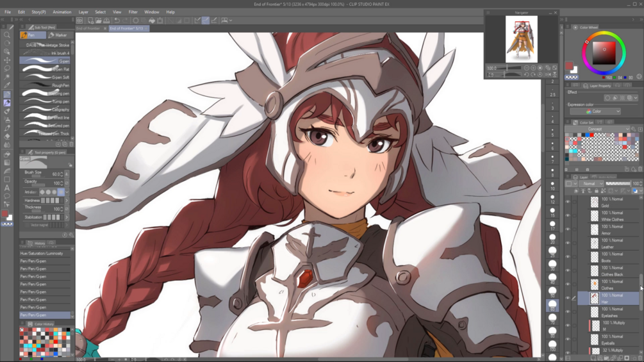This screenshot has height=362, width=644.
Task: Open the Filter menu
Action: point(133,12)
